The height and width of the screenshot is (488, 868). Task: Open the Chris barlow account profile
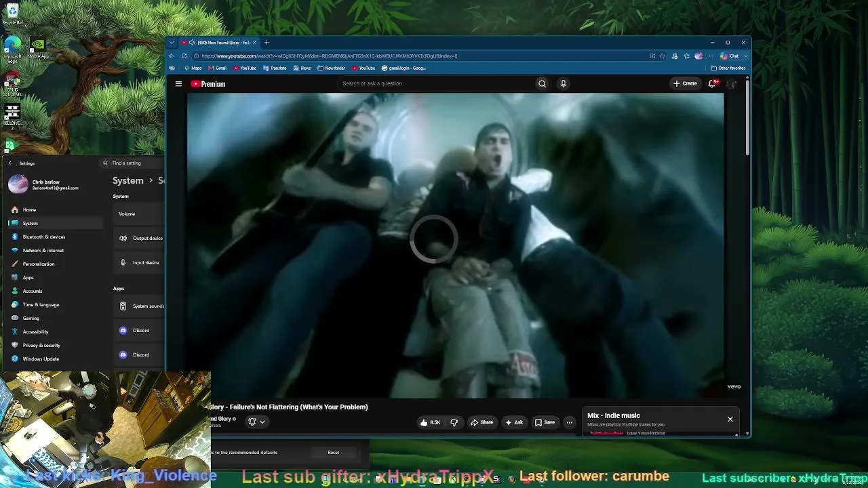(x=44, y=184)
